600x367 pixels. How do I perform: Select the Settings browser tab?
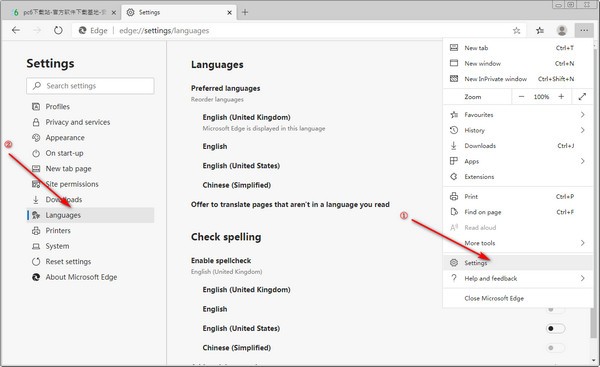pos(179,12)
